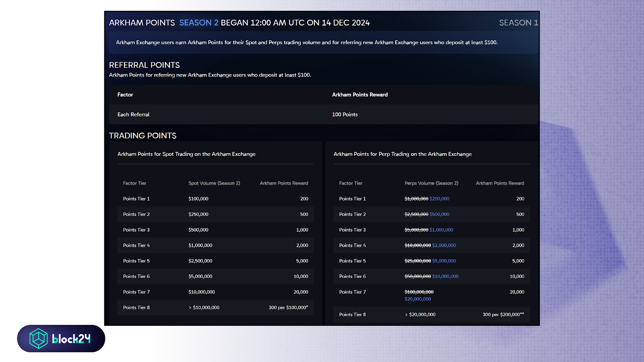Click spot Points Tier 5 volume $2,500,000
Image resolution: width=644 pixels, height=362 pixels.
click(200, 261)
